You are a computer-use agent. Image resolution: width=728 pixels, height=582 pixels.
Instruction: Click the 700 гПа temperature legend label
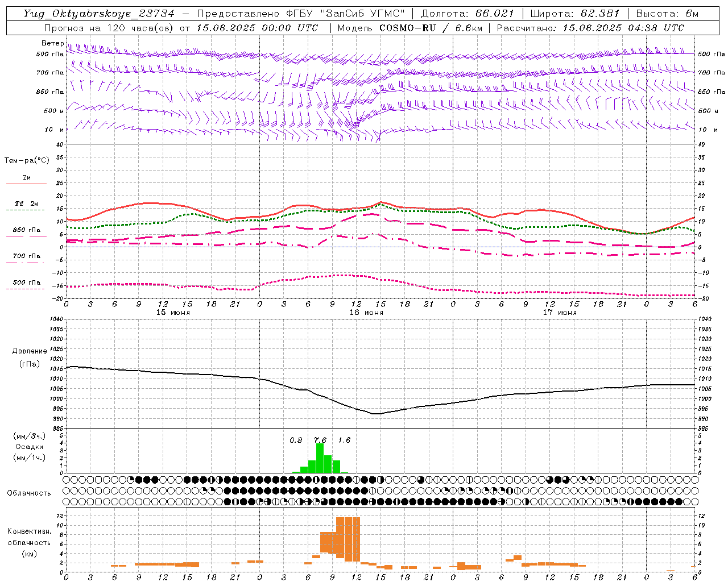point(27,256)
